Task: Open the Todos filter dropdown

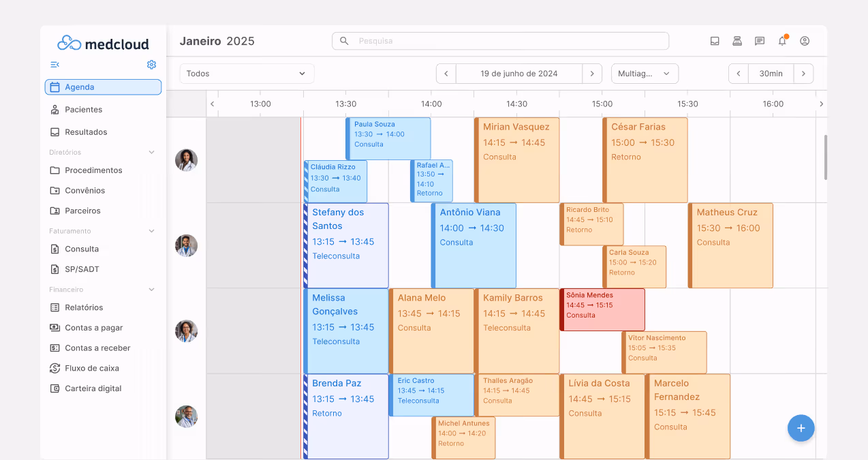Action: tap(246, 73)
